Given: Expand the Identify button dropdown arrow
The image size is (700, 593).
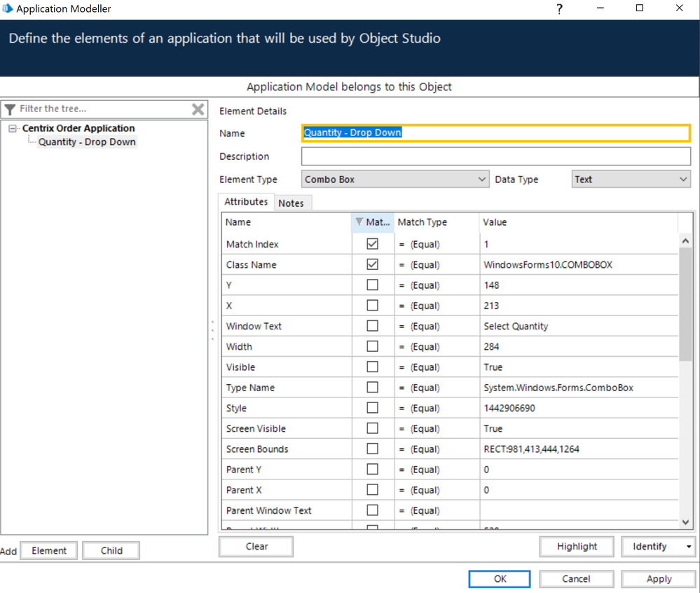Looking at the screenshot, I should 689,547.
